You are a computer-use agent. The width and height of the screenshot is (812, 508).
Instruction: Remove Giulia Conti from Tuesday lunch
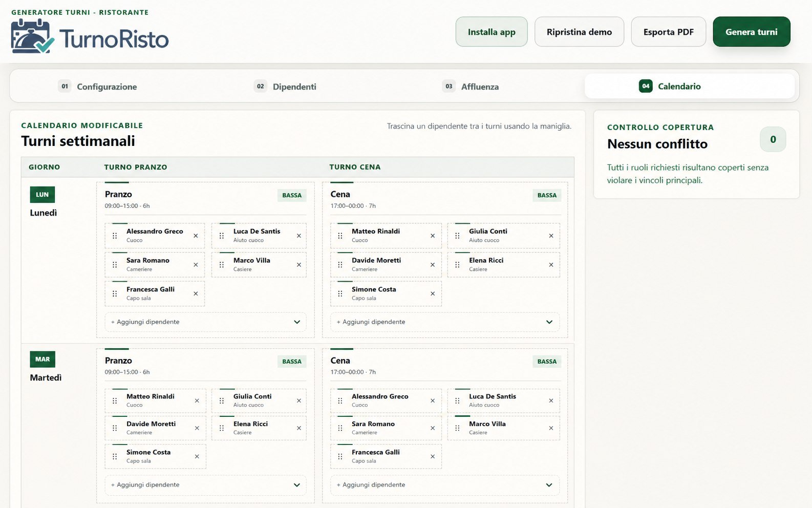(x=299, y=400)
